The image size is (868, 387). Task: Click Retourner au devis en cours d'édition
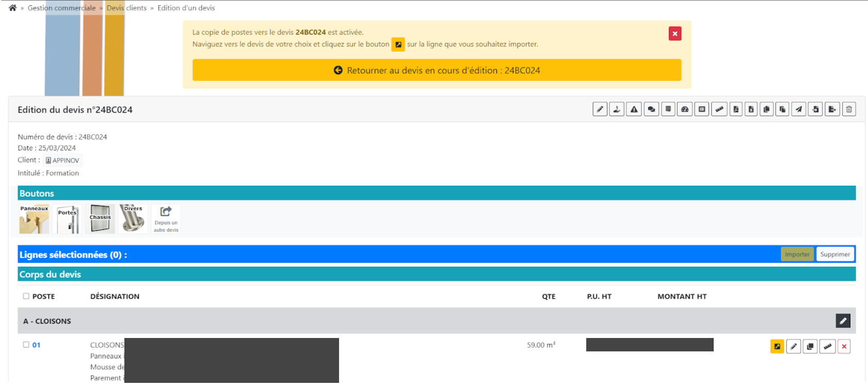click(x=437, y=70)
